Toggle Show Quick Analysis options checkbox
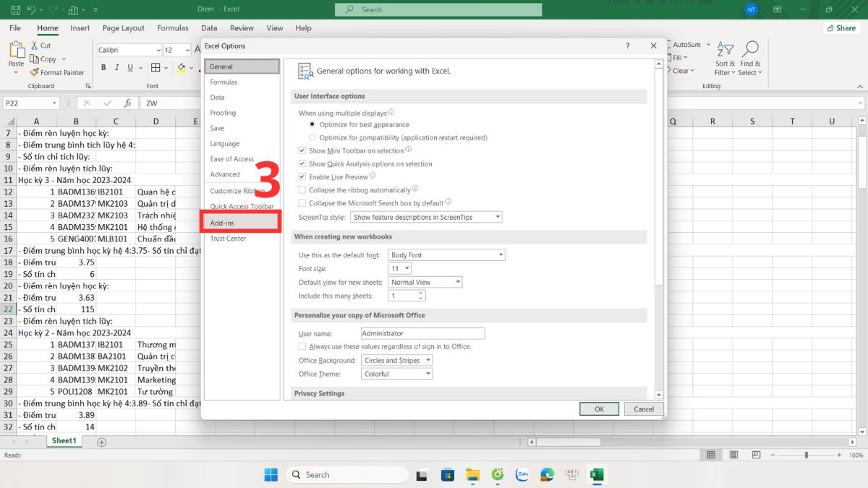The width and height of the screenshot is (868, 488). (x=302, y=164)
